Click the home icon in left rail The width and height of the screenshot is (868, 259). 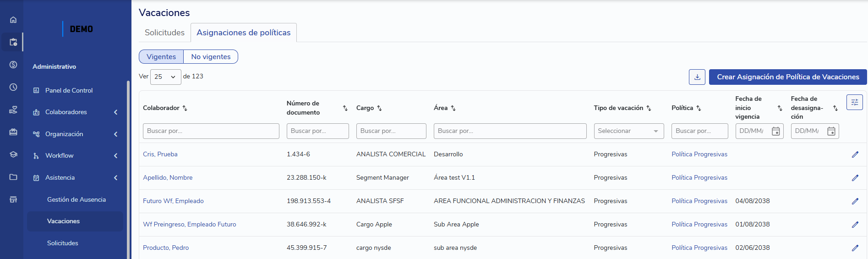[x=13, y=20]
